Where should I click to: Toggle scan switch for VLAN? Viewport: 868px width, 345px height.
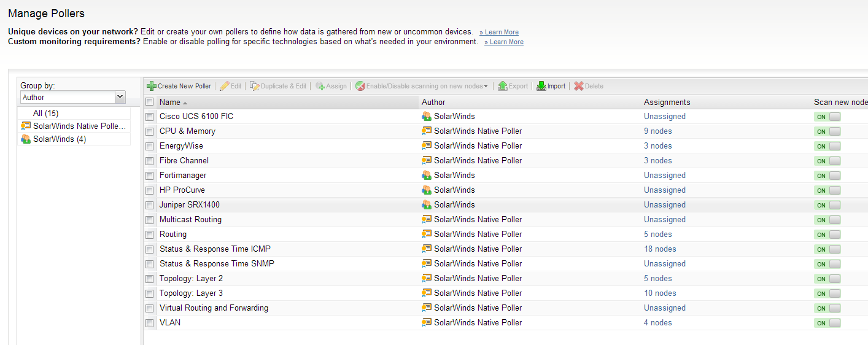tap(827, 323)
